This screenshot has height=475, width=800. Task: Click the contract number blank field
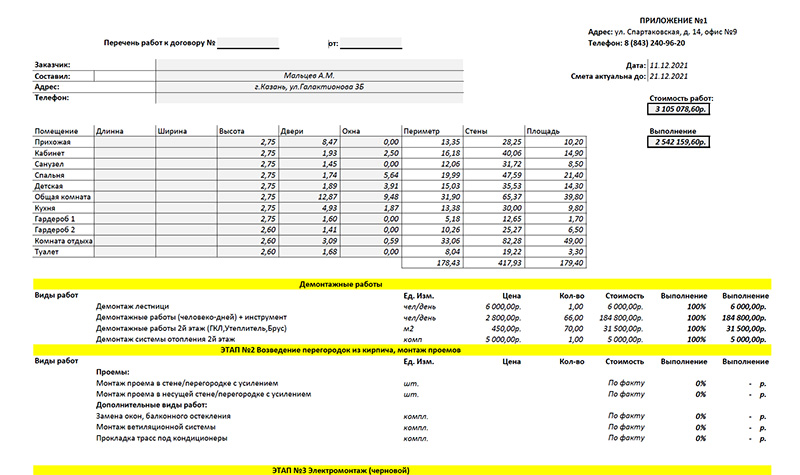(249, 44)
